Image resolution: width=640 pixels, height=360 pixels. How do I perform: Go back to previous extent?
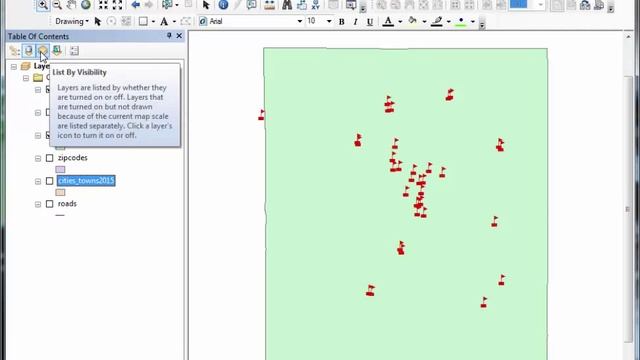pos(135,5)
